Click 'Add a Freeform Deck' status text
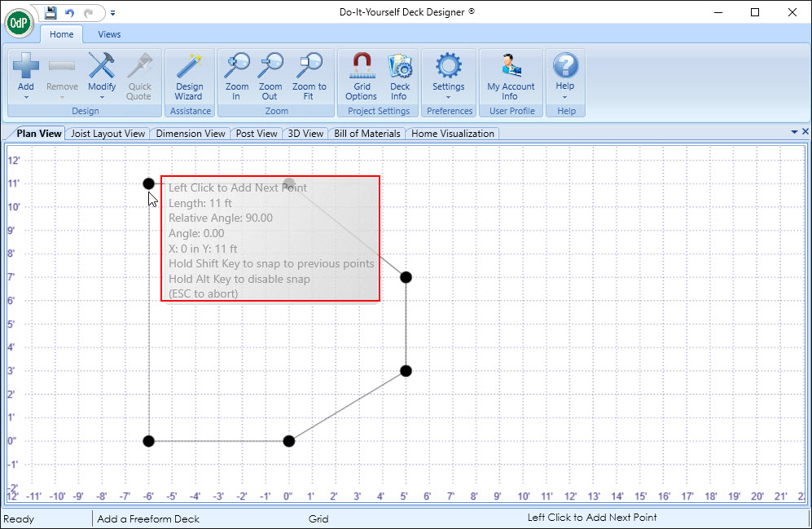 148,518
